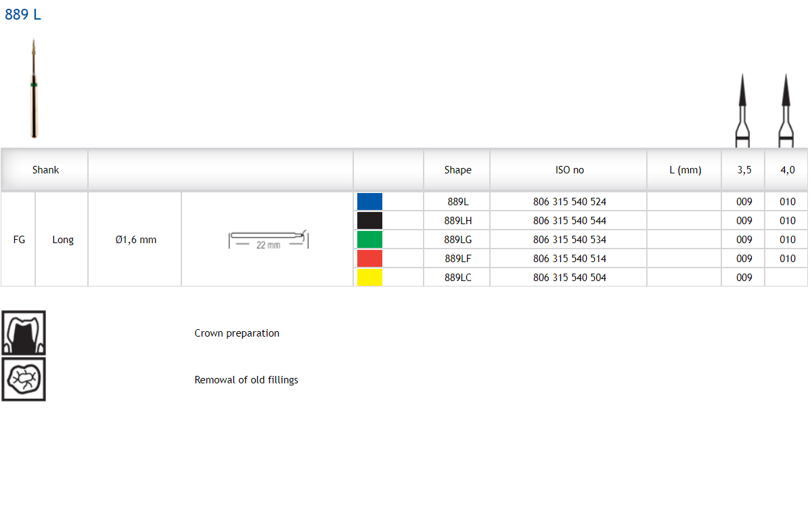Select the red swatch for 889LF

point(369,258)
